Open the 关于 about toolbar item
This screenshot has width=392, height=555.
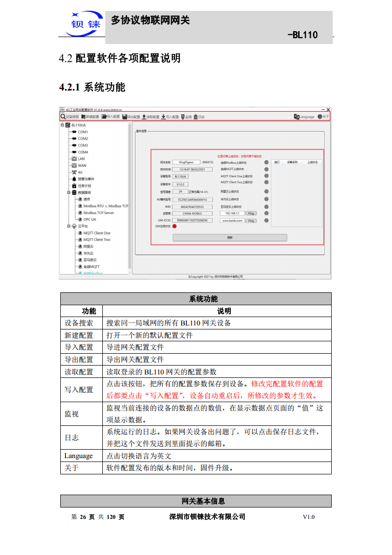tap(323, 117)
